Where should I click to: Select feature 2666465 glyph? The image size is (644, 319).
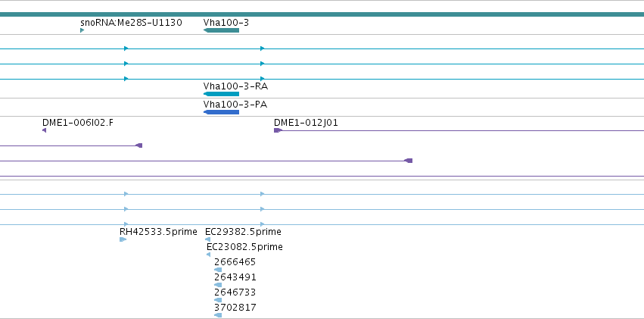tap(218, 270)
